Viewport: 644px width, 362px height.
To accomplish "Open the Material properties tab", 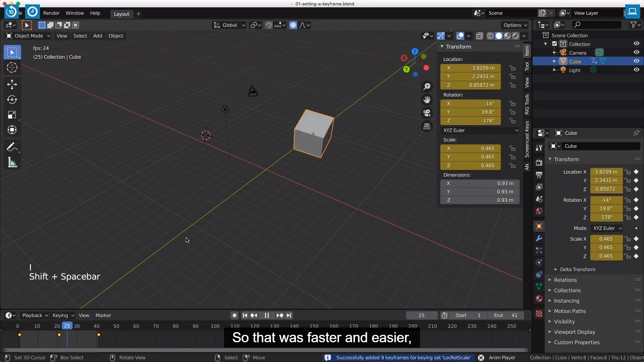I will click(539, 299).
